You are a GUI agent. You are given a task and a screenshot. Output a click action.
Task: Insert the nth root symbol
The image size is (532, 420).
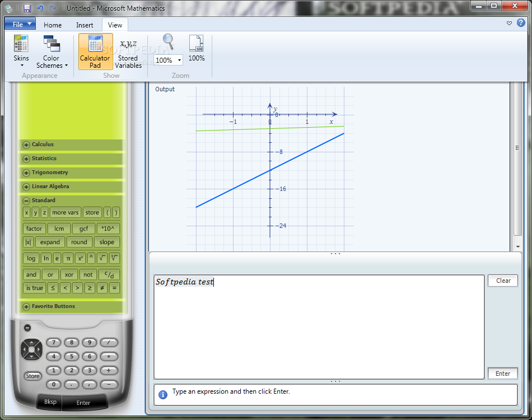point(114,259)
